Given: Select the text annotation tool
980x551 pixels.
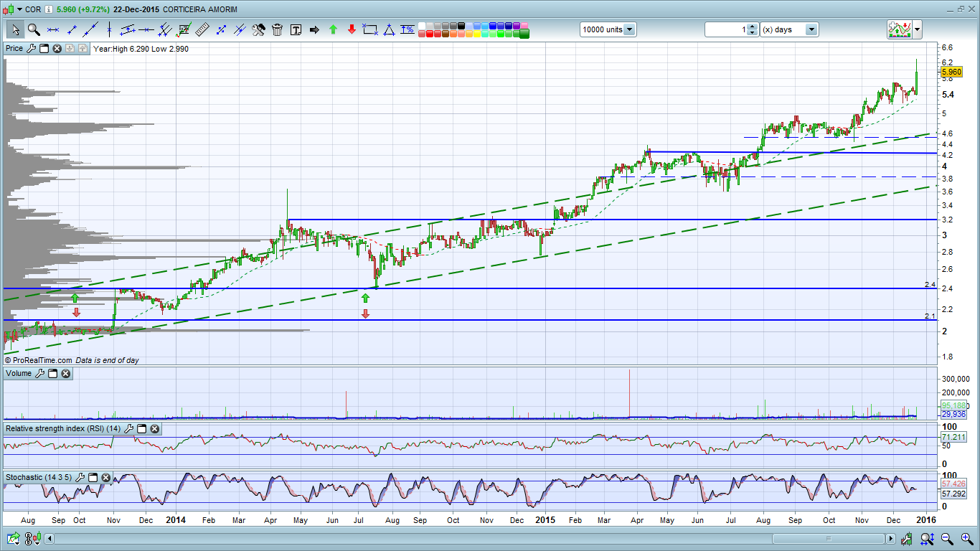Looking at the screenshot, I should 296,29.
